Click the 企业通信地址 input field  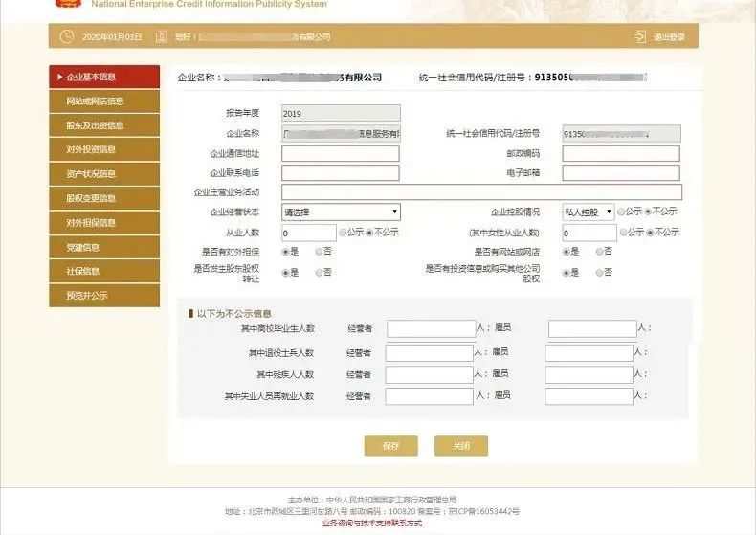pos(341,154)
